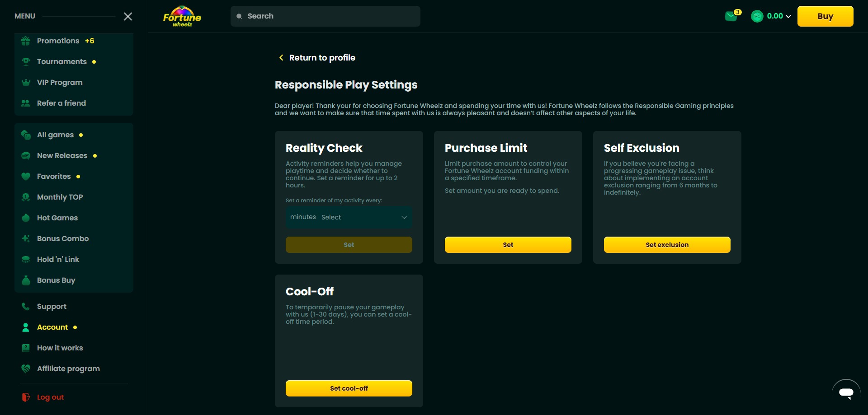Click the Support phone icon
Image resolution: width=868 pixels, height=415 pixels.
(26, 307)
